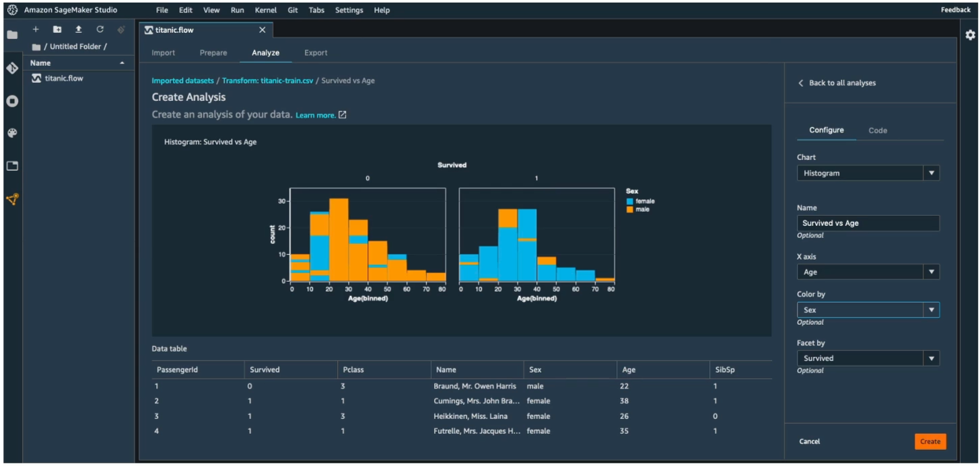Close the titanic.flow tab
This screenshot has height=466, width=980.
pyautogui.click(x=262, y=30)
